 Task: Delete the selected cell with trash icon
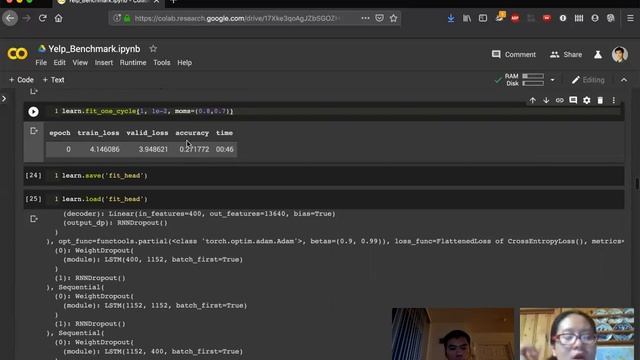[600, 100]
